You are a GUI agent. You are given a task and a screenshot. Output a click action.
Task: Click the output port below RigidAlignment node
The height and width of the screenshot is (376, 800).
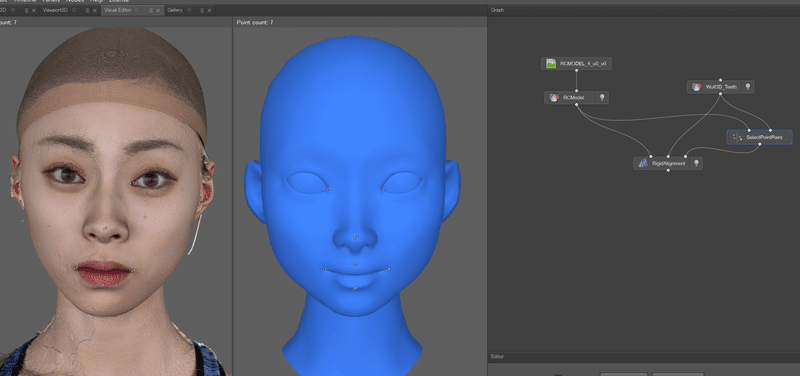click(668, 170)
